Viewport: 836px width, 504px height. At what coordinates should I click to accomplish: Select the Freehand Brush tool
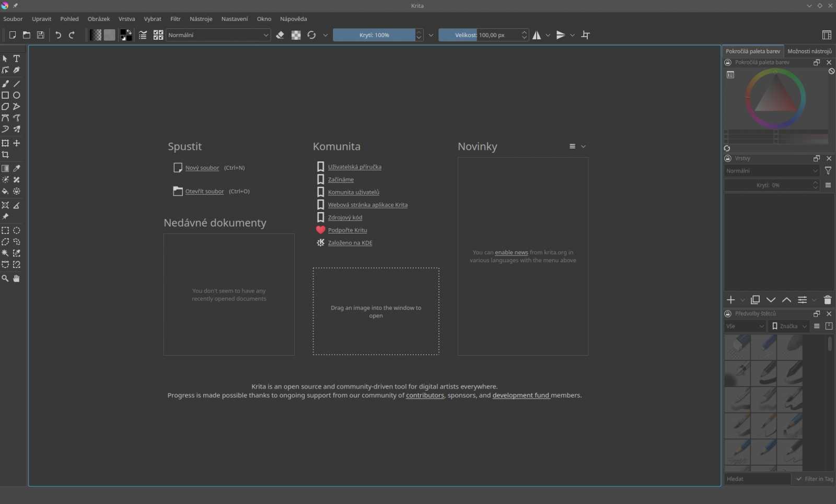coord(5,84)
